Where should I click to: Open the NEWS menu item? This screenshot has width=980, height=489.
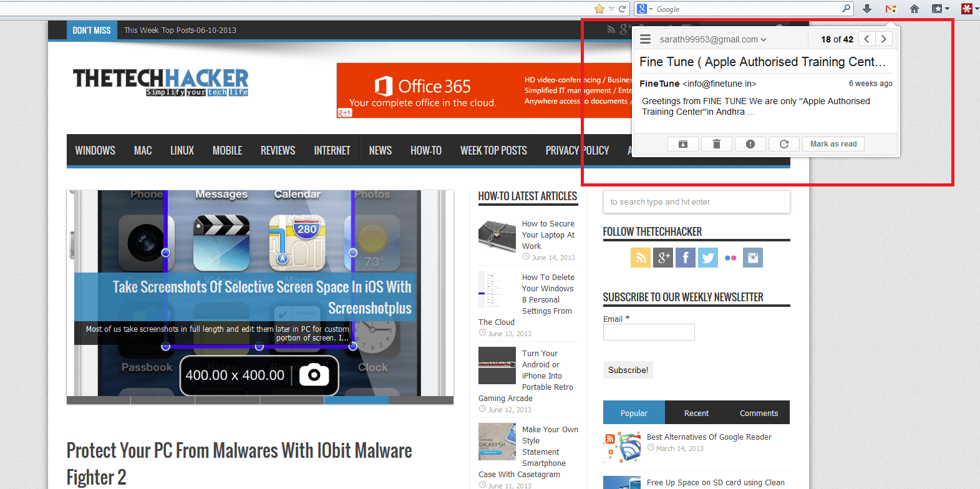tap(381, 150)
